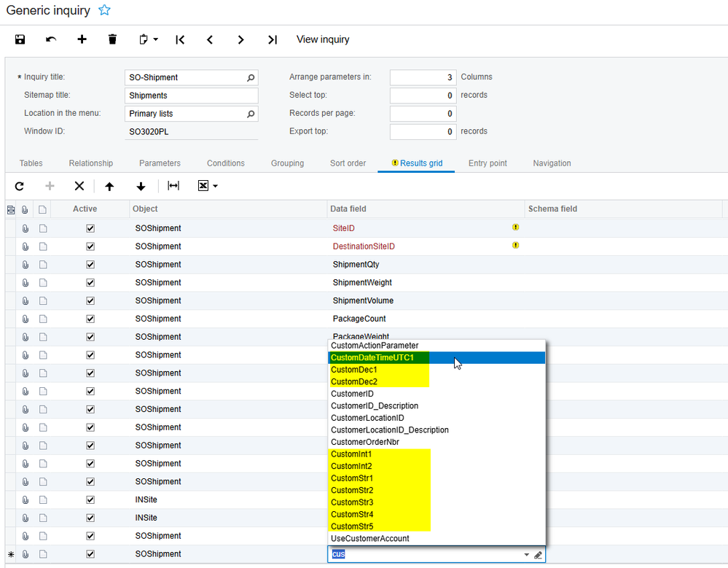The height and width of the screenshot is (568, 728).
Task: Open the Entry point tab
Action: point(488,163)
